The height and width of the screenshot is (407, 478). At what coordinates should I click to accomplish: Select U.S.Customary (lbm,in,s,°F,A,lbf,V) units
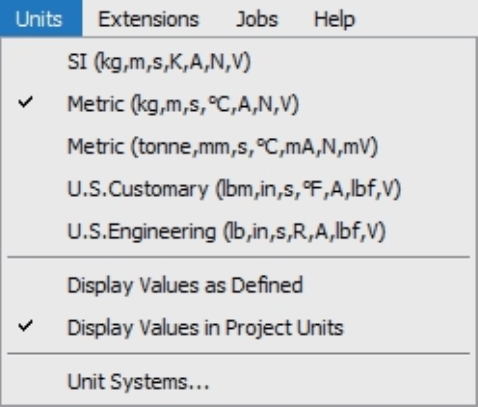[239, 189]
